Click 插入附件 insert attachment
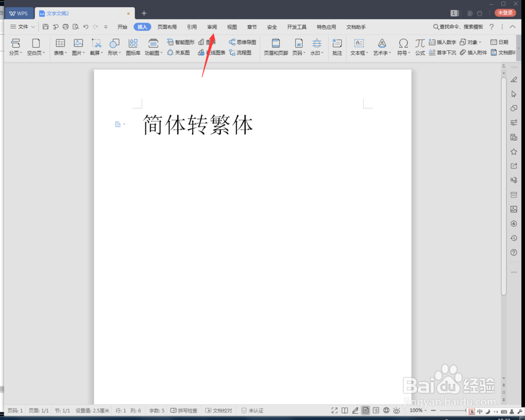The height and width of the screenshot is (420, 525). 474,52
